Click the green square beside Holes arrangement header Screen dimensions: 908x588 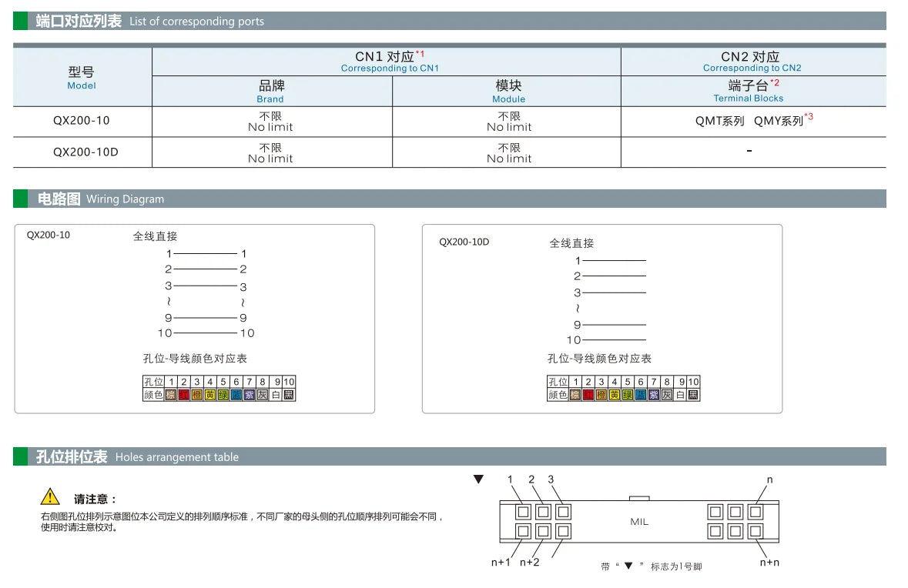(x=20, y=456)
